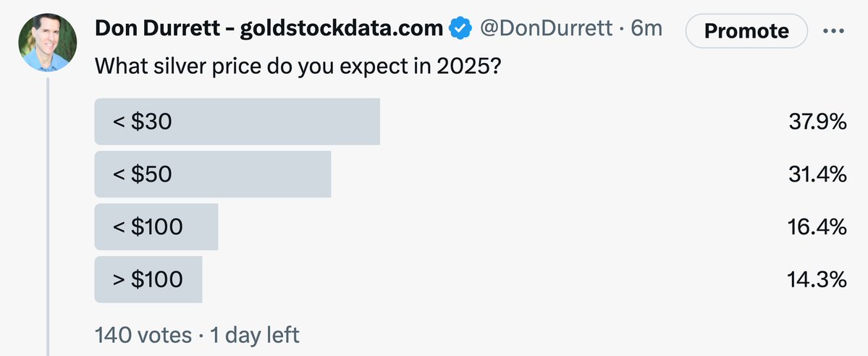The image size is (868, 356).
Task: Click the 37.9% poll result
Action: (817, 122)
